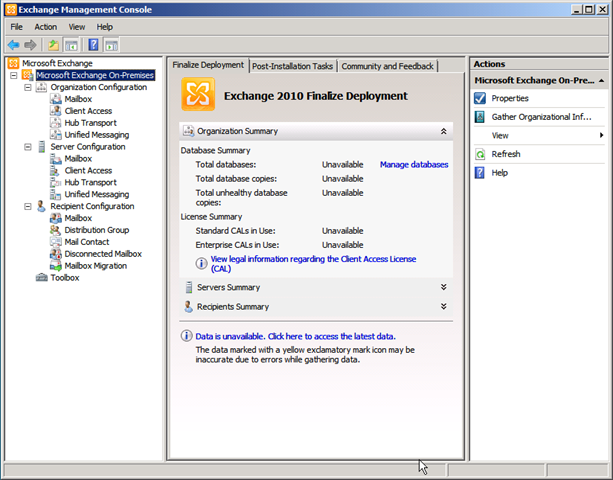Select Disconnected Mailbox label in tree
Screen dimensions: 613x480
pyautogui.click(x=103, y=254)
